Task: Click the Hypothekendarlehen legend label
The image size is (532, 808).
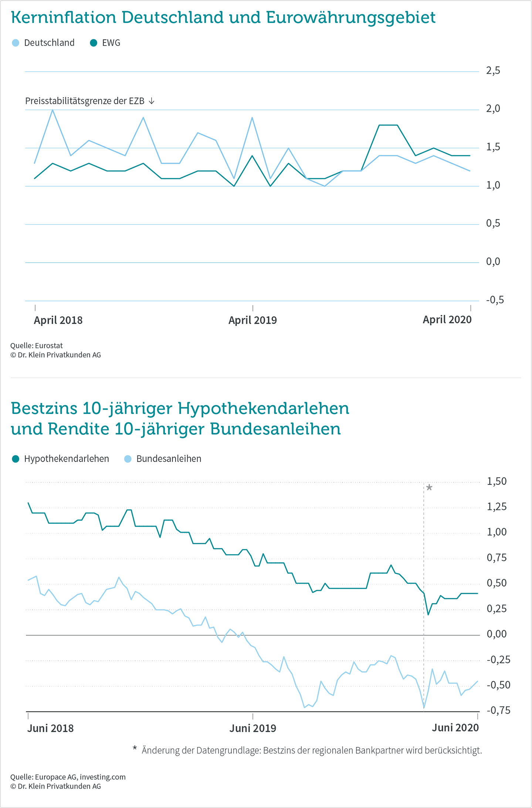Action: click(x=67, y=459)
